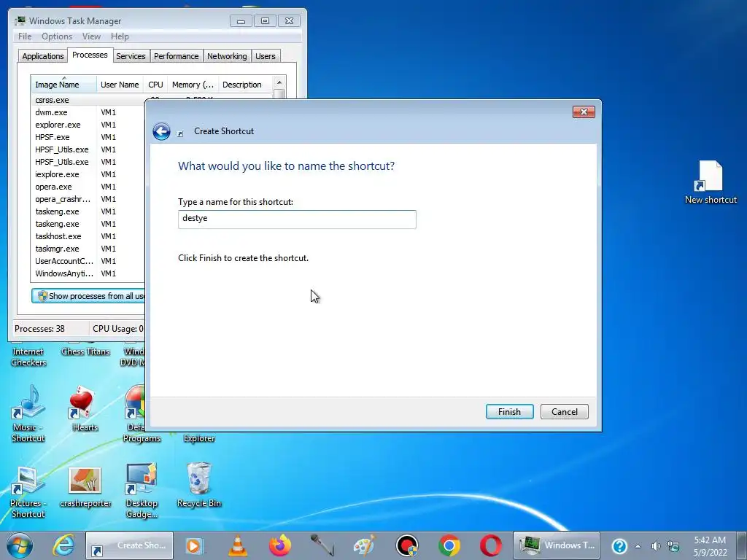747x560 pixels.
Task: Switch to the Applications tab
Action: 43,56
